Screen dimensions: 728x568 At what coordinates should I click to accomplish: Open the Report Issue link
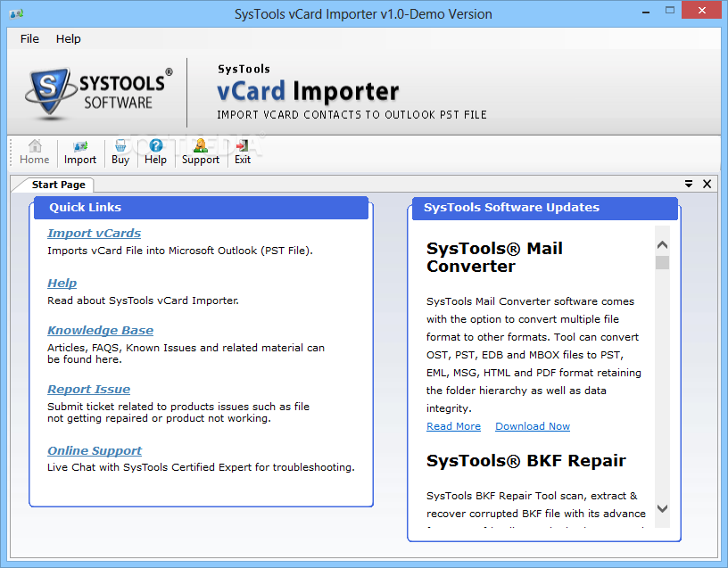(x=88, y=390)
